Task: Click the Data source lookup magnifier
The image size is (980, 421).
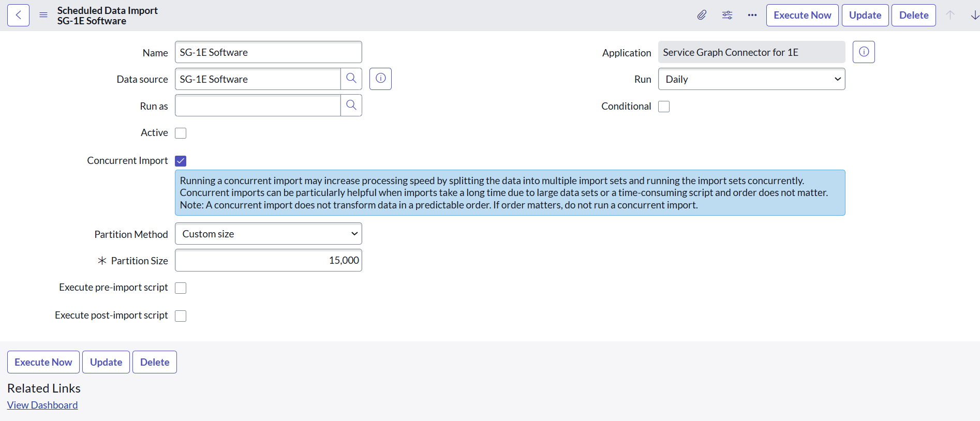Action: [x=351, y=79]
